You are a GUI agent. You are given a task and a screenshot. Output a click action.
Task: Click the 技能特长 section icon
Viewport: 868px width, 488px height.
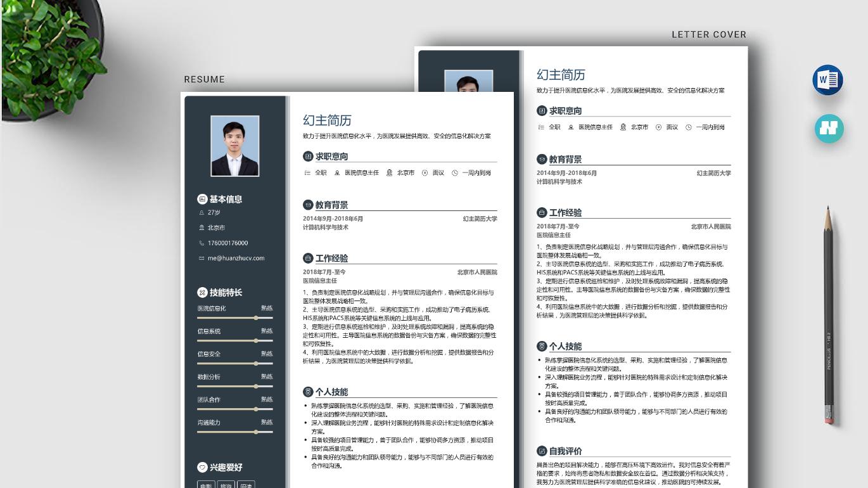tap(202, 292)
